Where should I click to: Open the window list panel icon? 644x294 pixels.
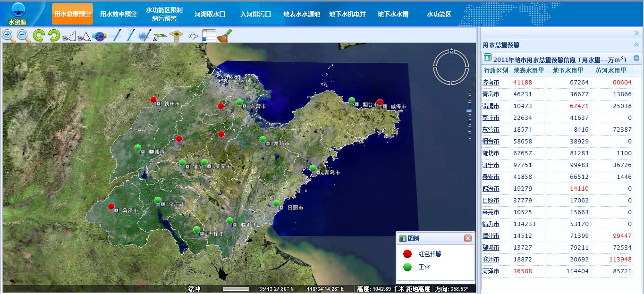tap(209, 35)
